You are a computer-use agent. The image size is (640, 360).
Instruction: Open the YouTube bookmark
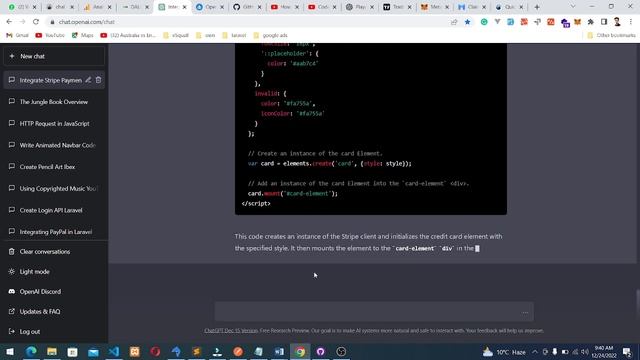point(50,36)
